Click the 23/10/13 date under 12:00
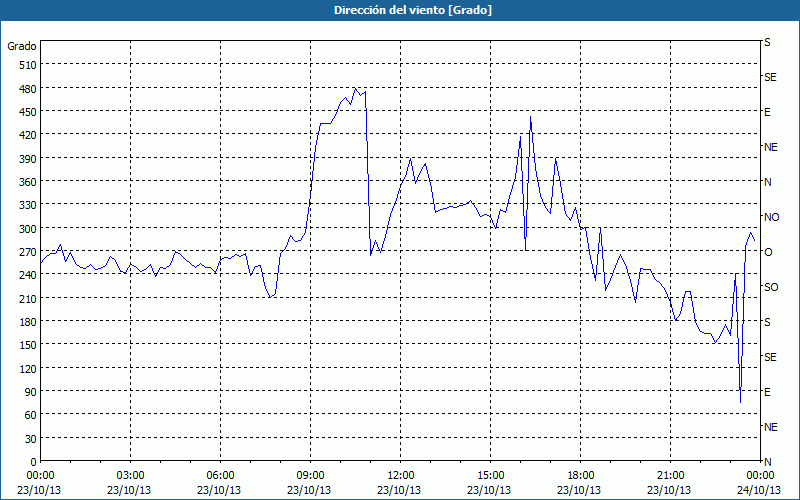This screenshot has height=500, width=800. pyautogui.click(x=399, y=490)
